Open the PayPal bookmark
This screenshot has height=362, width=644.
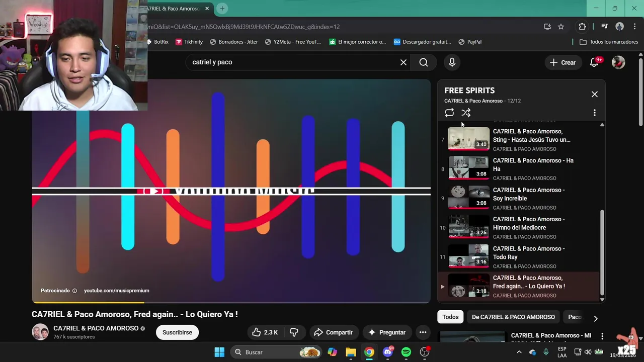[x=470, y=42]
